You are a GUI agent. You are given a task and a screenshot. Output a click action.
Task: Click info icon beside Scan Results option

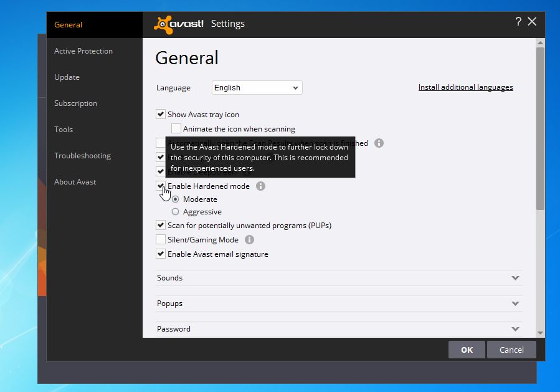(x=379, y=143)
